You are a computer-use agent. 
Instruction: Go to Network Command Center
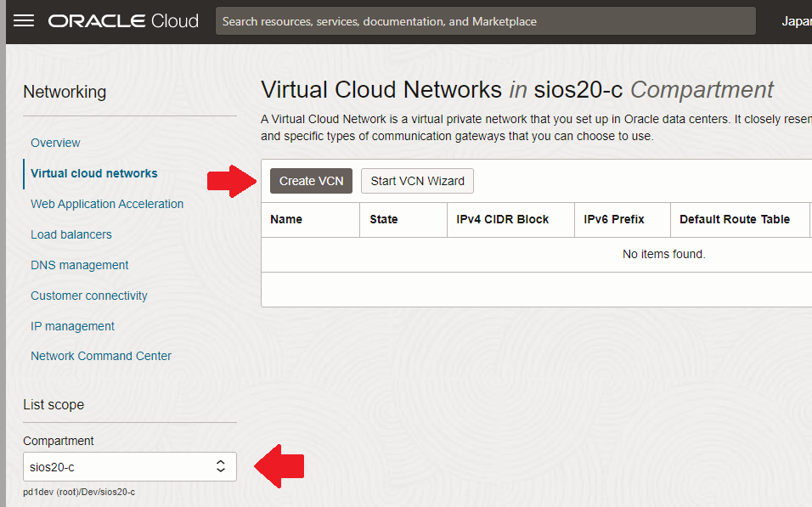(x=100, y=357)
